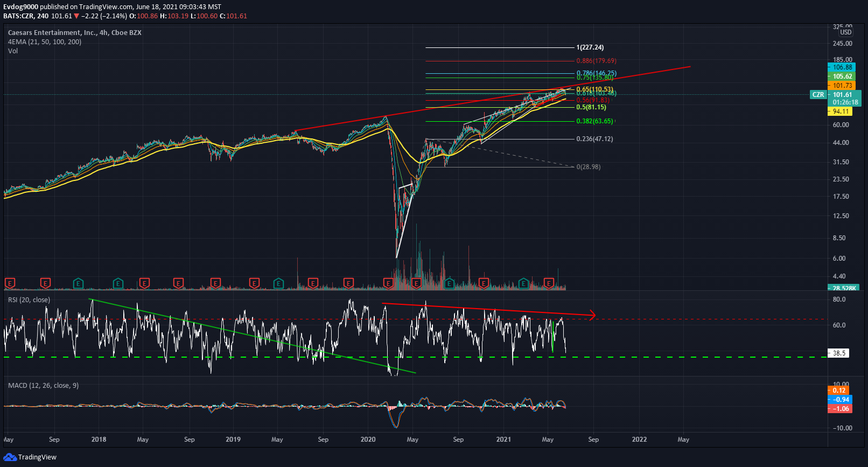Click the Fibonacci 0.65(110.53) level label

coord(594,89)
